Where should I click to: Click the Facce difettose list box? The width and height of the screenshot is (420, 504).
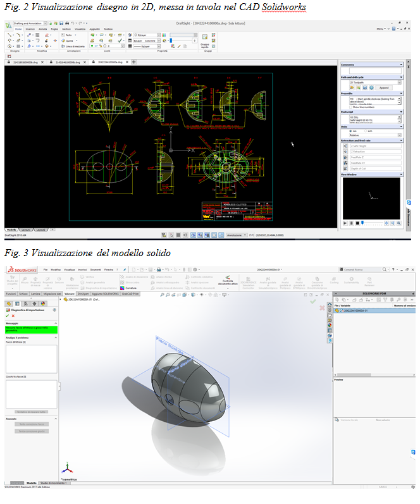click(x=32, y=359)
